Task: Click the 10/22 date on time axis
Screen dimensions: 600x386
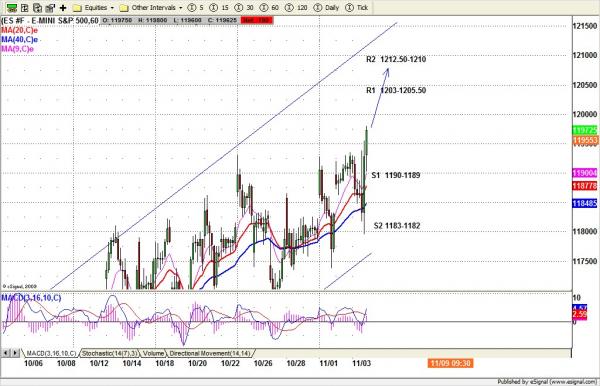Action: pos(230,363)
